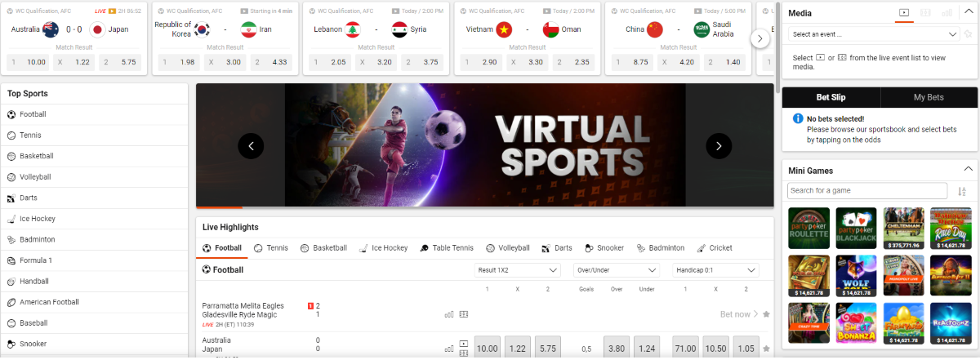Open the Result 1X2 dropdown

point(517,270)
